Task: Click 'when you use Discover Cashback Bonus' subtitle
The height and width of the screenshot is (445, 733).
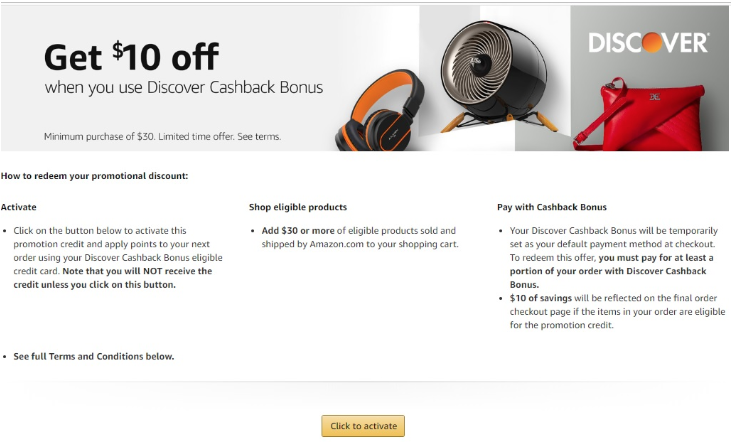Action: click(184, 87)
